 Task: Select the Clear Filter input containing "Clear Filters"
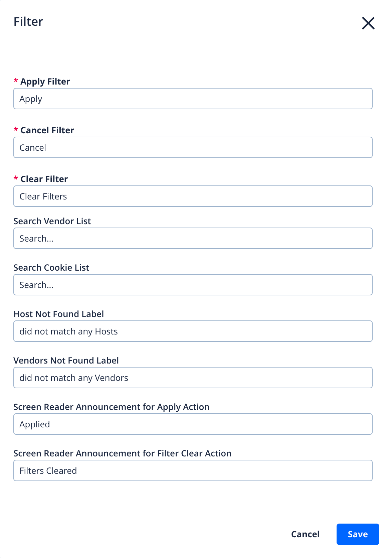tap(193, 196)
